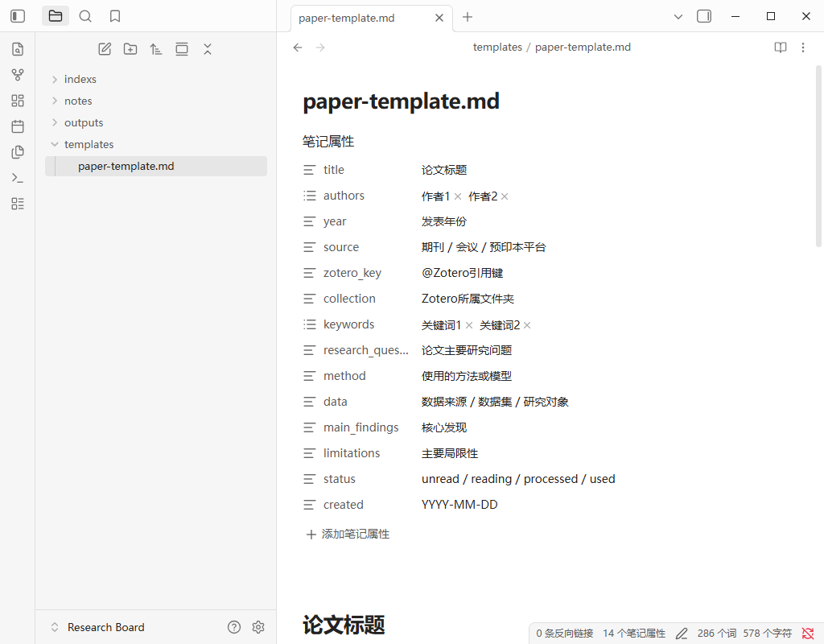Viewport: 824px width, 644px height.
Task: Open the file explorer folder icon
Action: click(56, 16)
